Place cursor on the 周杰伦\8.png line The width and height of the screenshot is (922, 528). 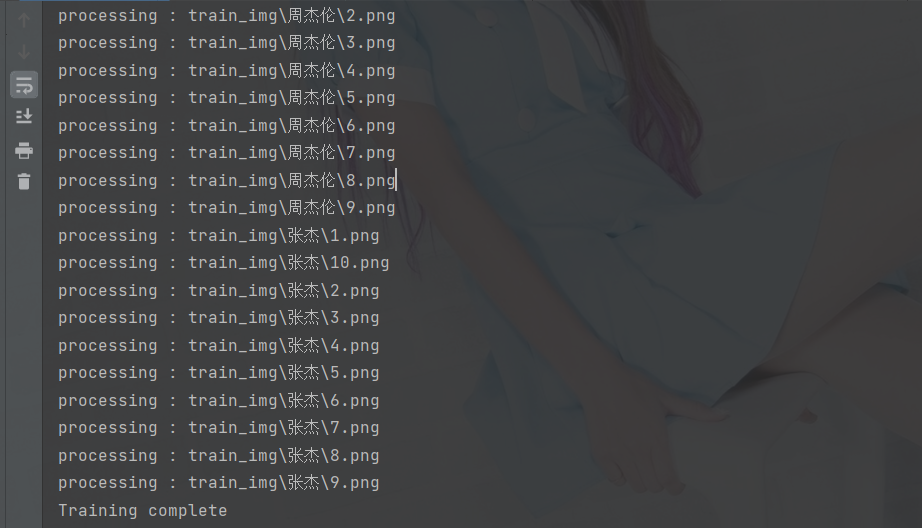(x=226, y=181)
